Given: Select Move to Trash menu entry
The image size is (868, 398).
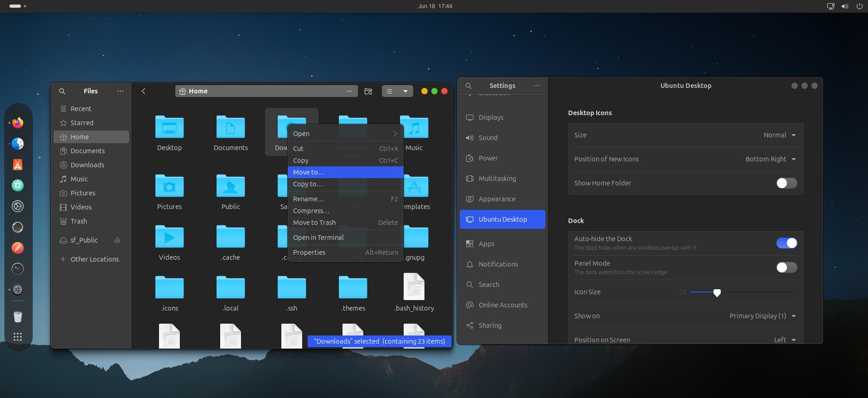Looking at the screenshot, I should coord(345,223).
